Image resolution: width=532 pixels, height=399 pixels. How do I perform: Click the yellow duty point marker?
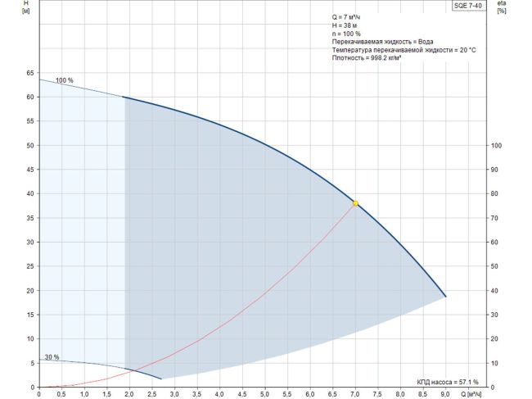click(355, 202)
